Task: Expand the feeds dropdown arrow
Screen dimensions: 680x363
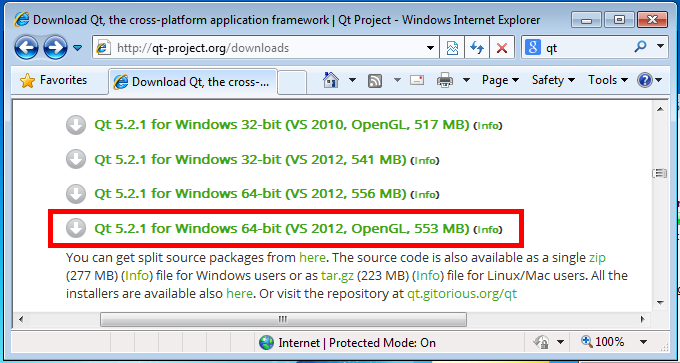Action: pos(397,81)
